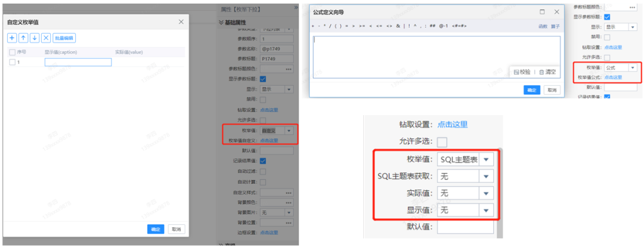Click the delete row X icon
This screenshot has height=248, width=644.
[46, 38]
